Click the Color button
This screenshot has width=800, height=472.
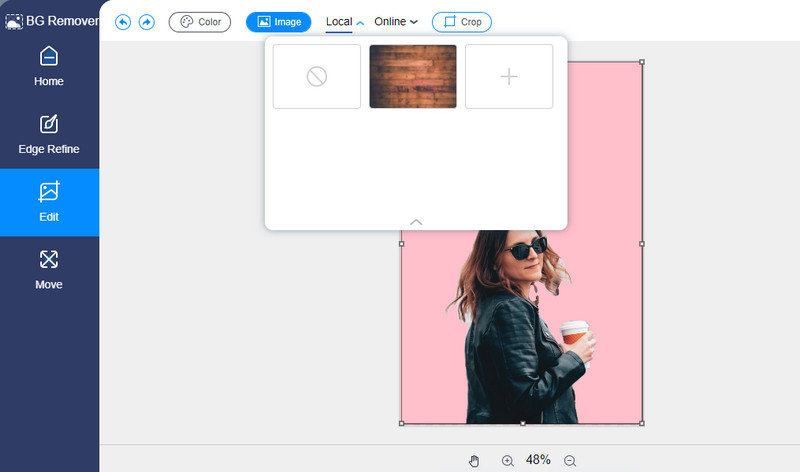[200, 22]
